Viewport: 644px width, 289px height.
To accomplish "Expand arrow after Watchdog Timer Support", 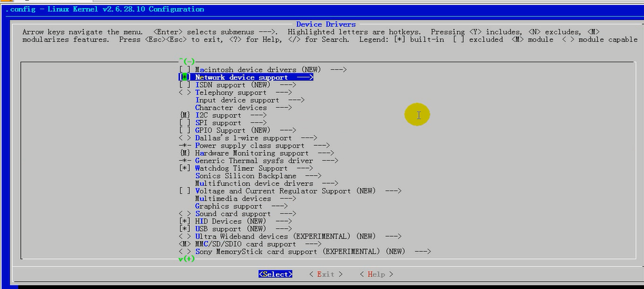I will coord(305,168).
